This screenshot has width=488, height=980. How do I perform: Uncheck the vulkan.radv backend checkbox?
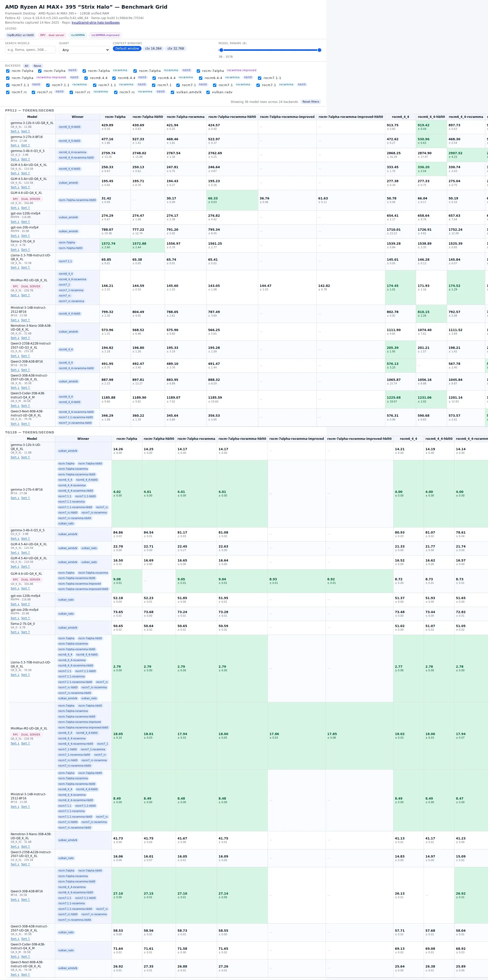(208, 92)
